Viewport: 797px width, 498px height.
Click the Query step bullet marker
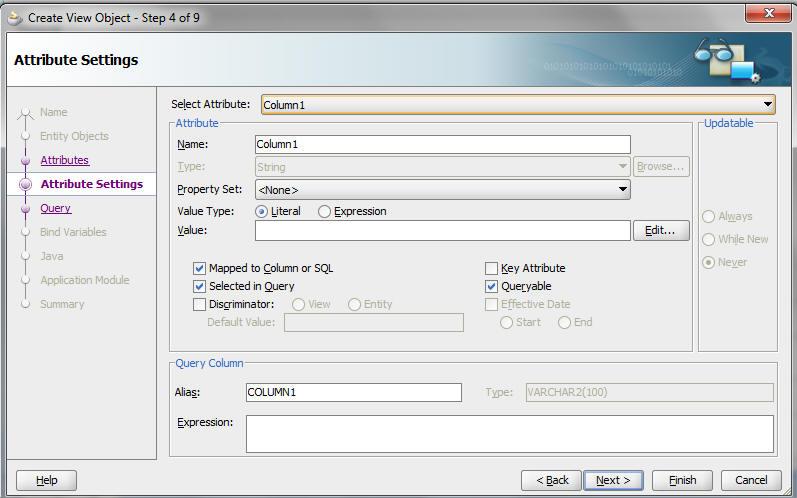tap(25, 209)
